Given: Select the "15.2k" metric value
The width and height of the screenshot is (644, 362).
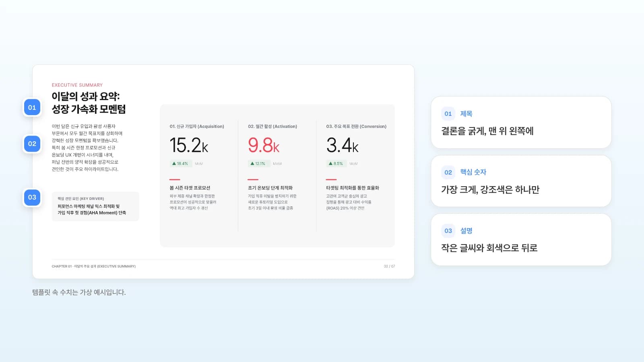Looking at the screenshot, I should 189,145.
